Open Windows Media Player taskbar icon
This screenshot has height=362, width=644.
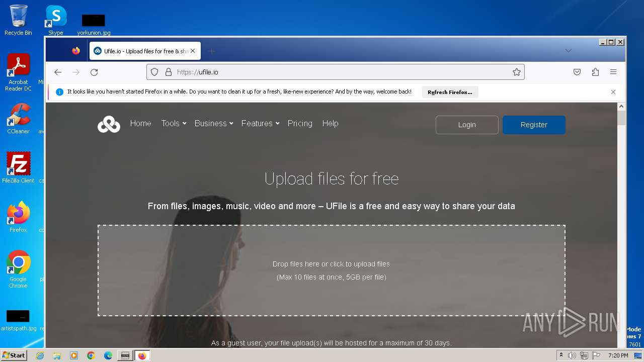click(74, 355)
